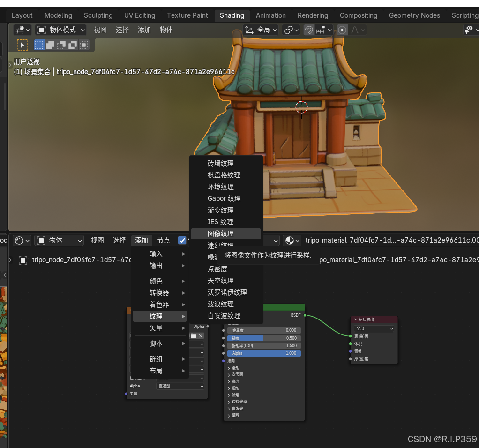Switch to the Geometry Nodes workspace tab
This screenshot has width=479, height=448.
(414, 15)
